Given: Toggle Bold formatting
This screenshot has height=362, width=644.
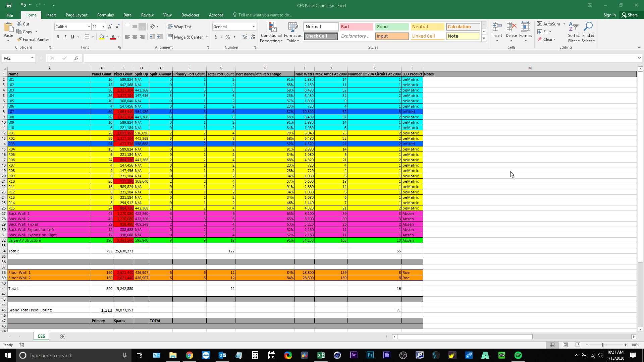Looking at the screenshot, I should (58, 37).
